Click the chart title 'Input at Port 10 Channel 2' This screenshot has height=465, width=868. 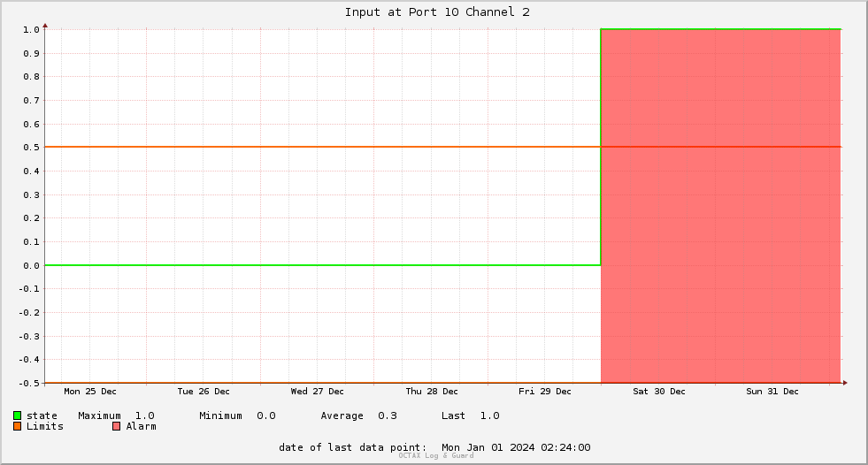437,12
